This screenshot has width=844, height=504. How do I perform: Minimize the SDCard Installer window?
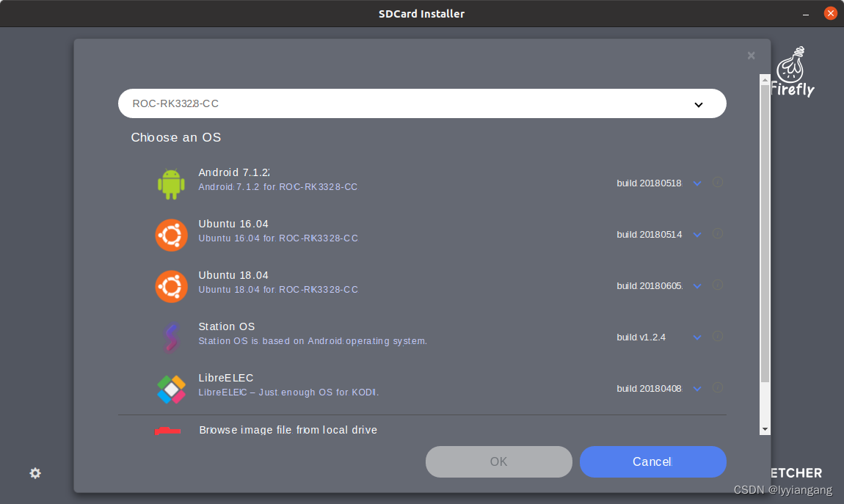tap(806, 14)
